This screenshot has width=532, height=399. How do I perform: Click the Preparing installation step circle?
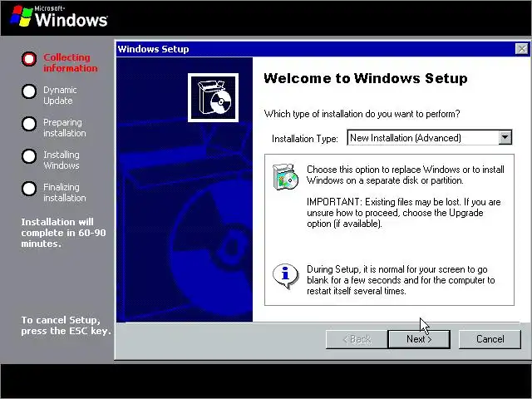point(29,124)
